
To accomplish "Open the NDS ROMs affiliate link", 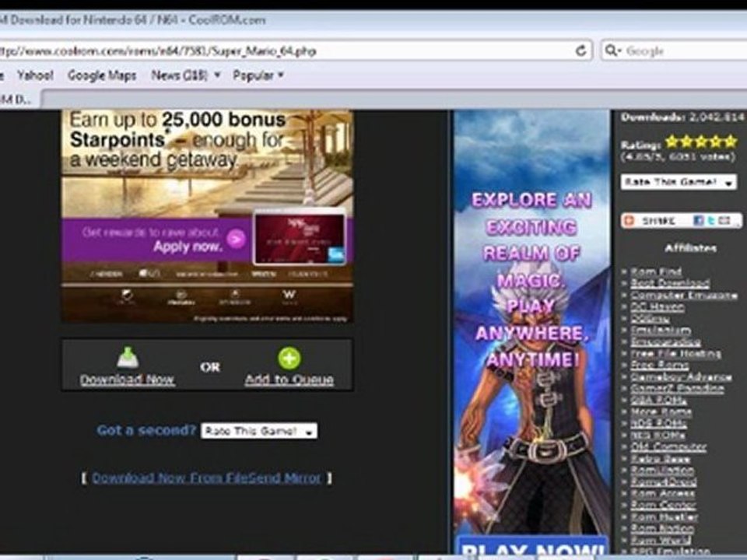I will pos(658,423).
